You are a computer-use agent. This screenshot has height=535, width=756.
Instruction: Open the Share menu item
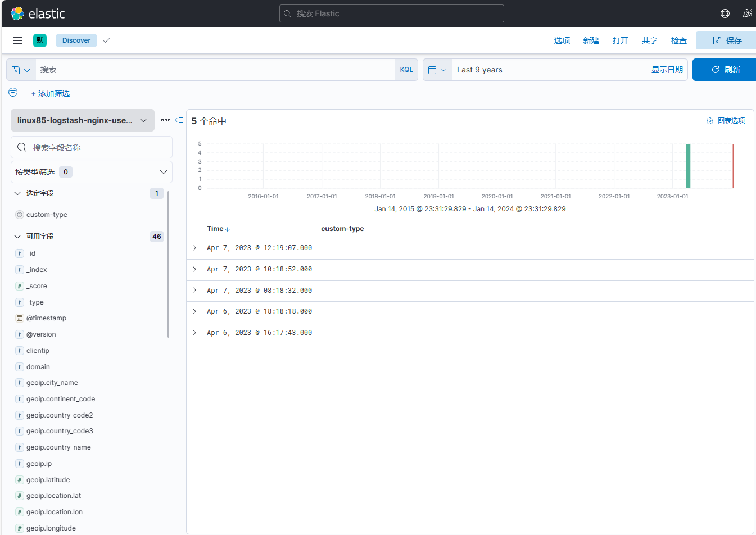pyautogui.click(x=649, y=40)
